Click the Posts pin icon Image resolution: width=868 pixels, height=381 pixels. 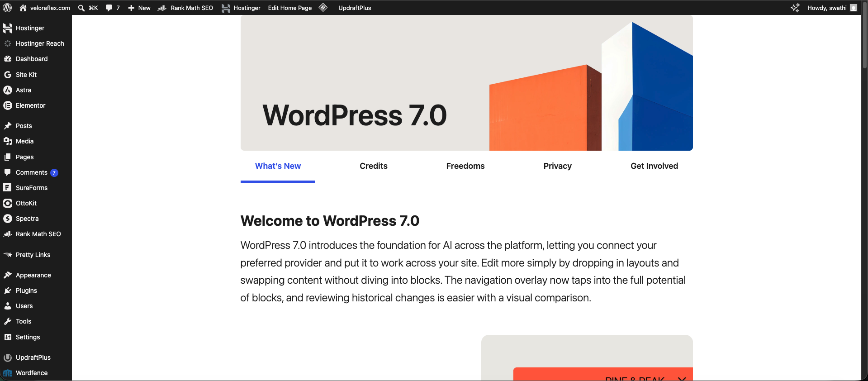(x=8, y=126)
